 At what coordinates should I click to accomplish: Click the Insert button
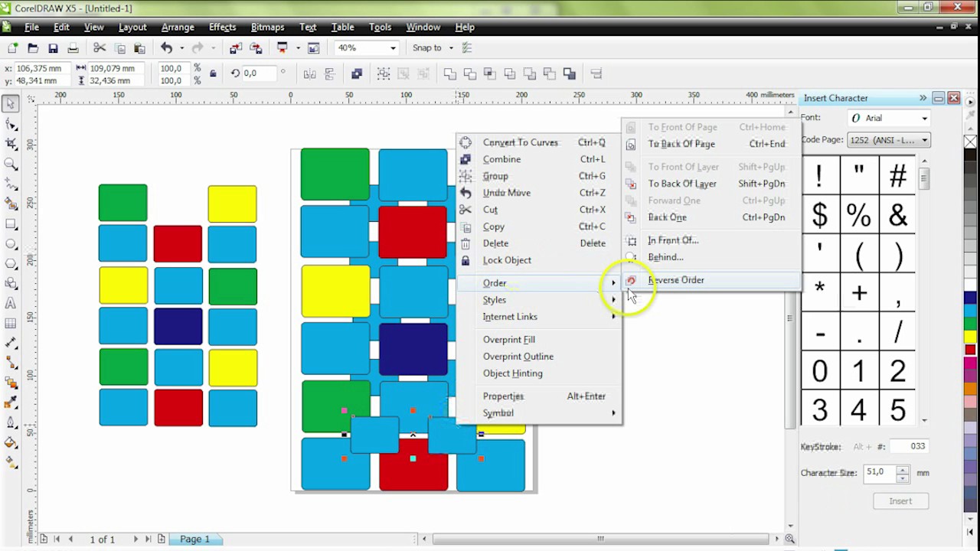tap(900, 501)
